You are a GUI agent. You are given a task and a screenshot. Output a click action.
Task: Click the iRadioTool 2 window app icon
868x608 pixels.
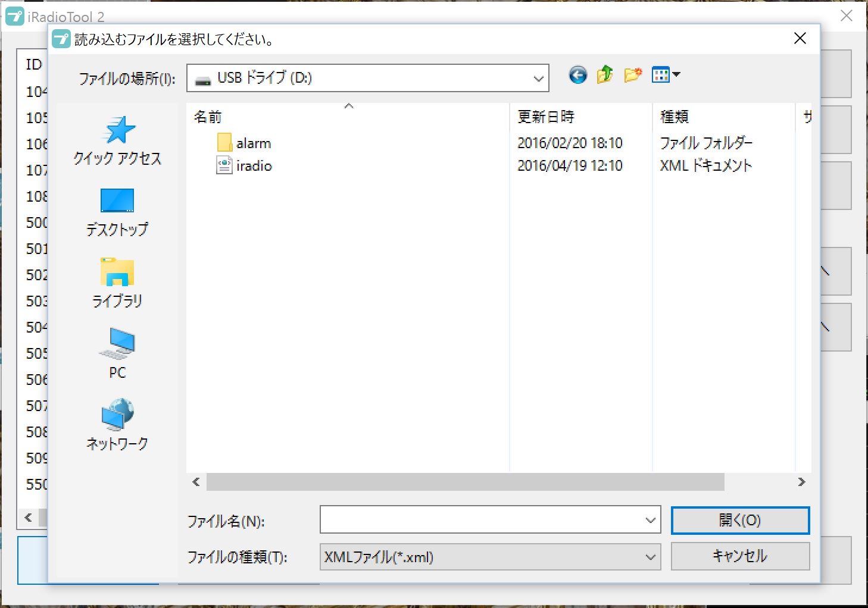14,17
